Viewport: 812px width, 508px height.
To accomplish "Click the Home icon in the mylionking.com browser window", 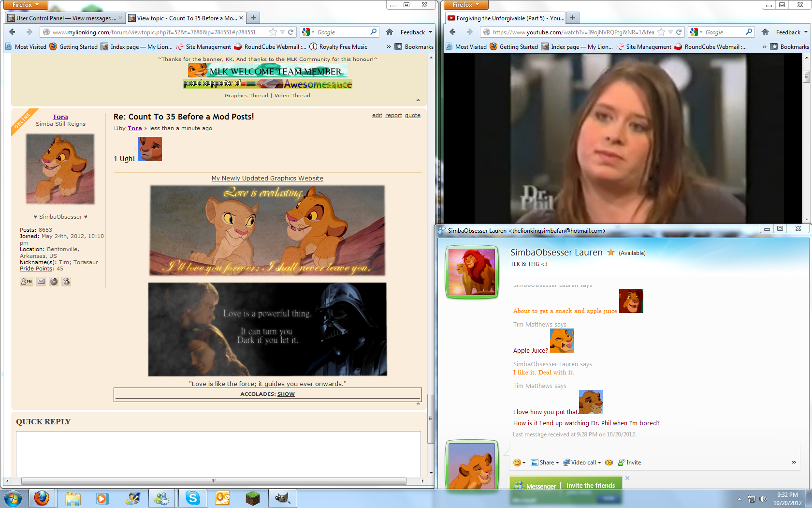I will point(390,32).
